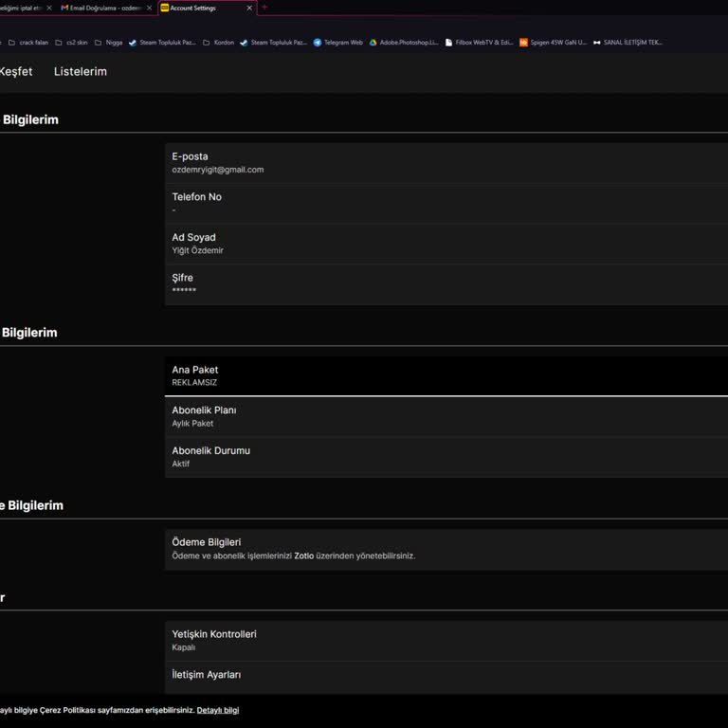The image size is (728, 728).
Task: Open the Filbox WebTV bookmark
Action: (479, 43)
